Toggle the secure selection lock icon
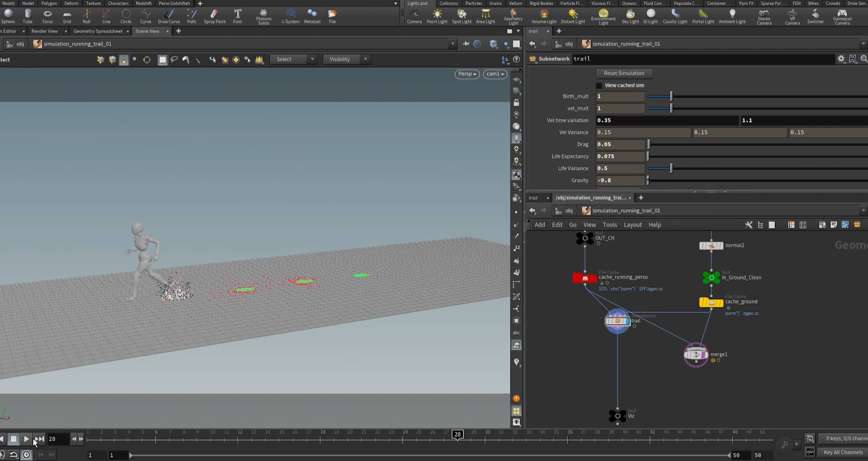Screen dimensions: 868x461 click(517, 103)
